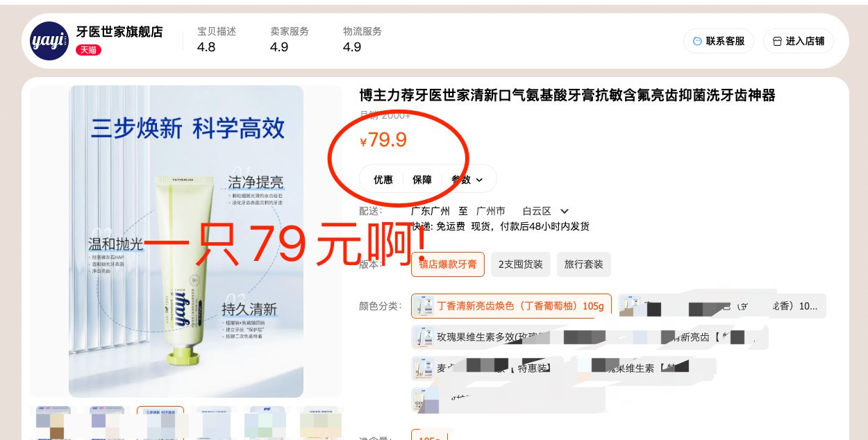
Task: Click the 卖家服务 4.9 rating
Action: [x=290, y=40]
